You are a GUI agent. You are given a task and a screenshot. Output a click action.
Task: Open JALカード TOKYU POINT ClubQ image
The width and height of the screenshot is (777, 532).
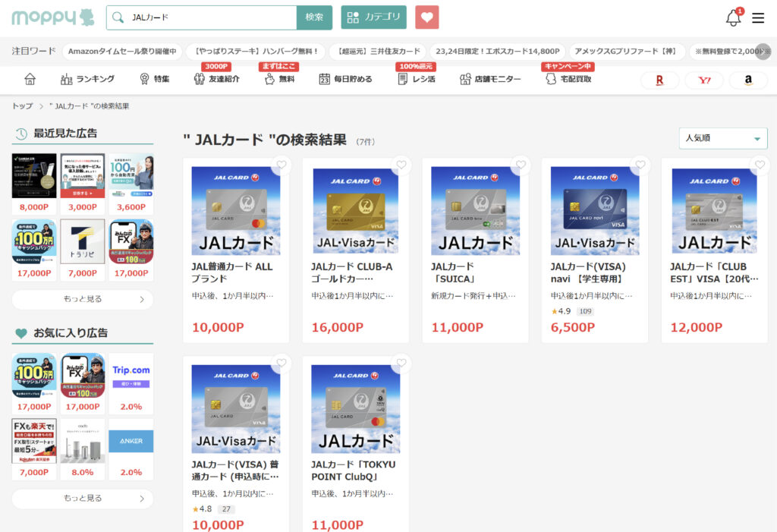(x=355, y=409)
